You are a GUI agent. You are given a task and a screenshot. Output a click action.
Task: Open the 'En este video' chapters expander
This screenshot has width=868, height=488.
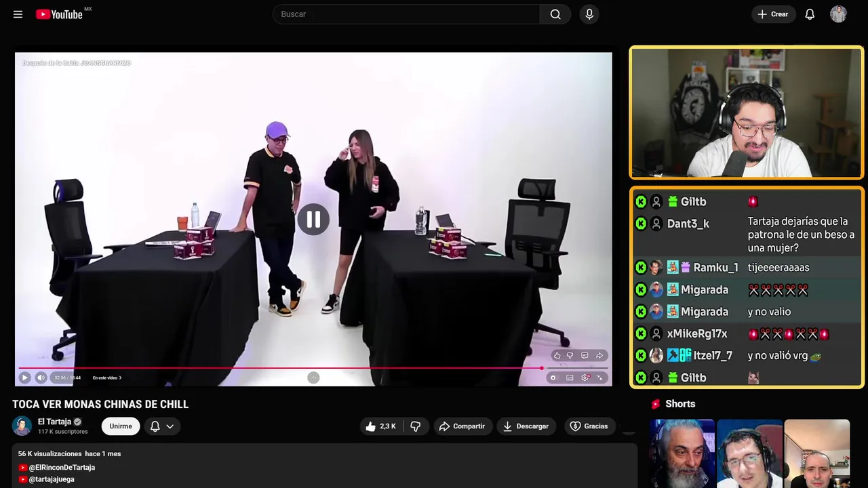(107, 378)
